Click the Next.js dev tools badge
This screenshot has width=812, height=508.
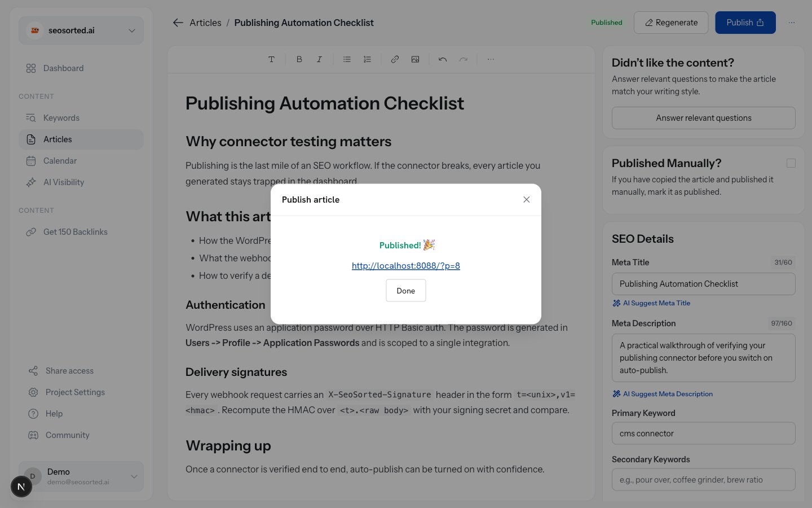[21, 487]
